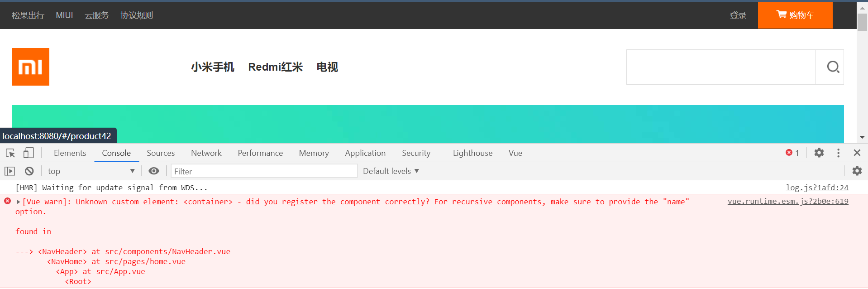Click the orange MI logo
Image resolution: width=868 pixels, height=289 pixels.
pos(30,67)
